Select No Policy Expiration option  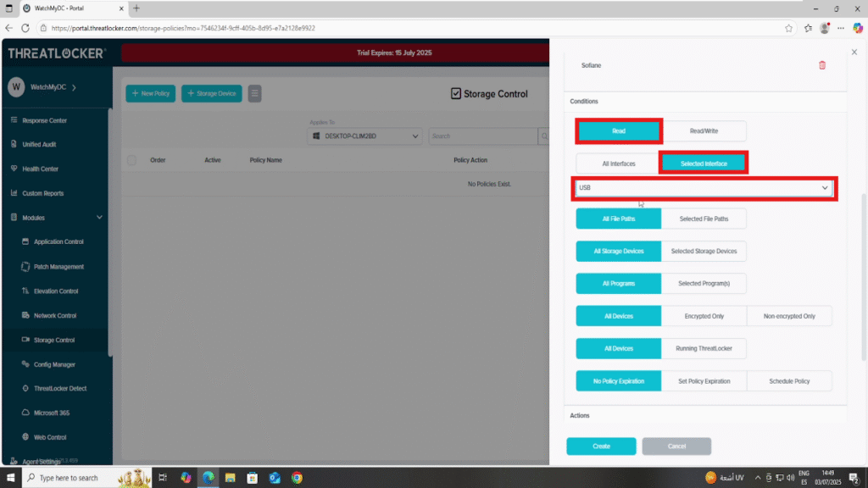[618, 381]
